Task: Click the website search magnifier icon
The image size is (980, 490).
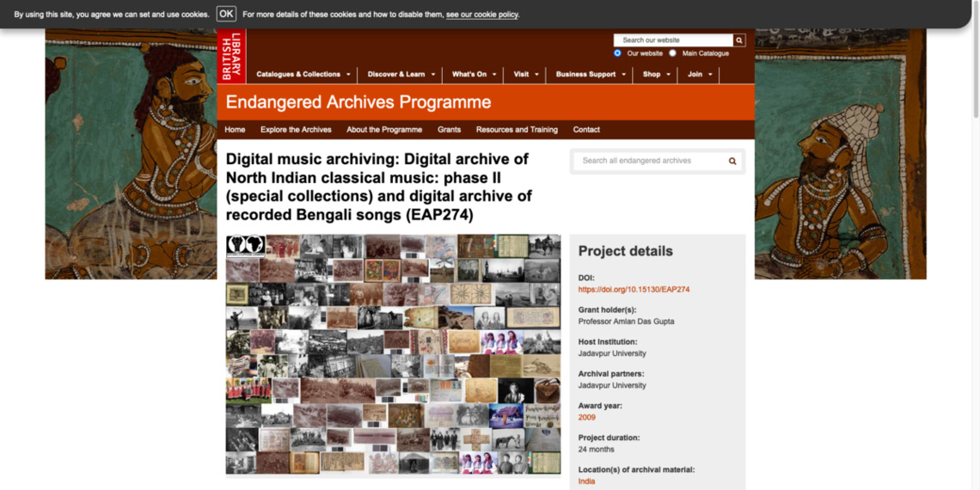Action: 739,40
